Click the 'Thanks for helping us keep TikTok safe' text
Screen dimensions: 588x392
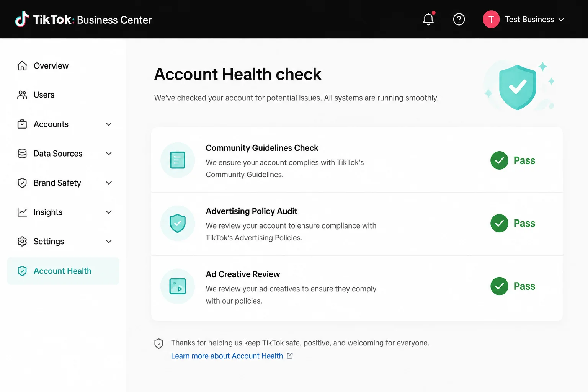pyautogui.click(x=300, y=343)
